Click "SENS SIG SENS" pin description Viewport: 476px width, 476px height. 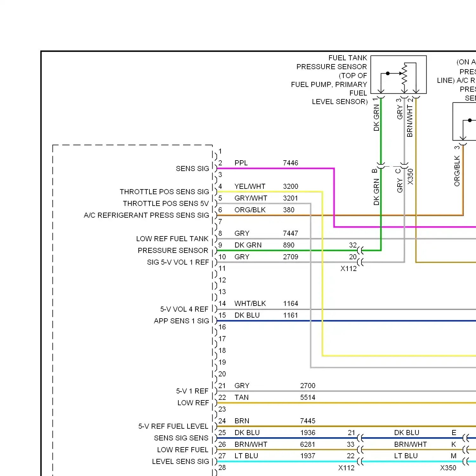point(181,438)
